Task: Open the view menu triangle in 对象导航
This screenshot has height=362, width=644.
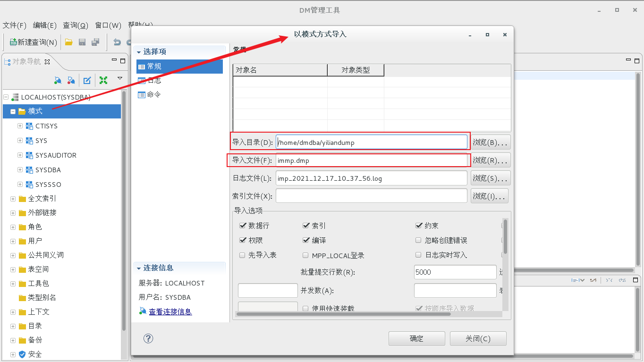Action: coord(120,78)
